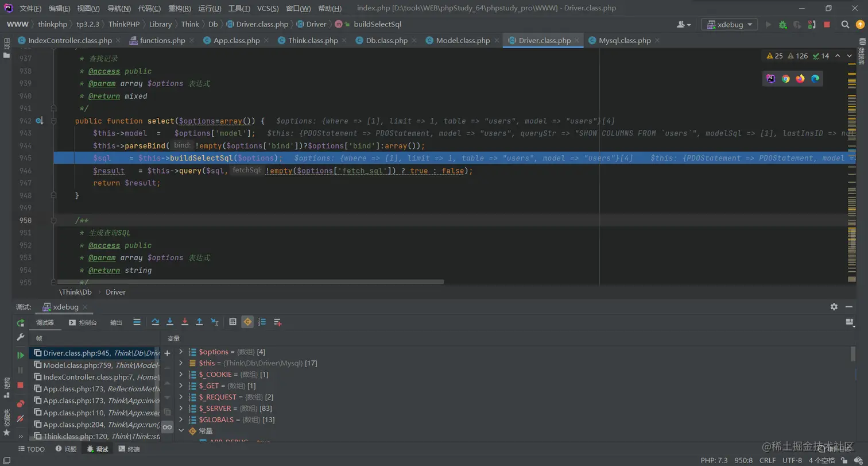868x466 pixels.
Task: Click Step Over in debugger toolbar
Action: tap(155, 322)
